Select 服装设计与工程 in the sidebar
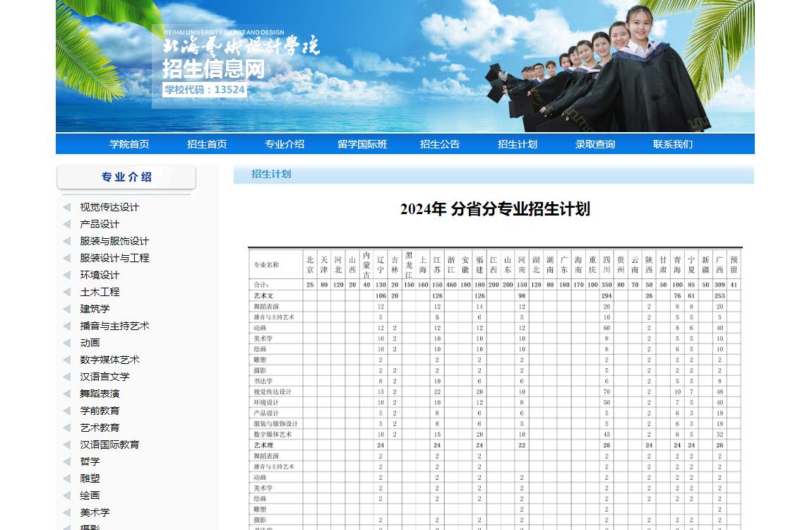 click(114, 258)
